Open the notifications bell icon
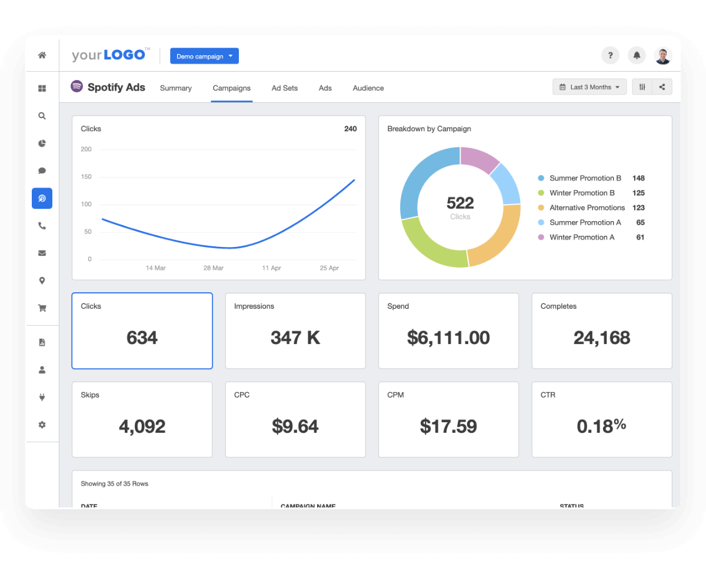The height and width of the screenshot is (588, 706). coord(637,55)
